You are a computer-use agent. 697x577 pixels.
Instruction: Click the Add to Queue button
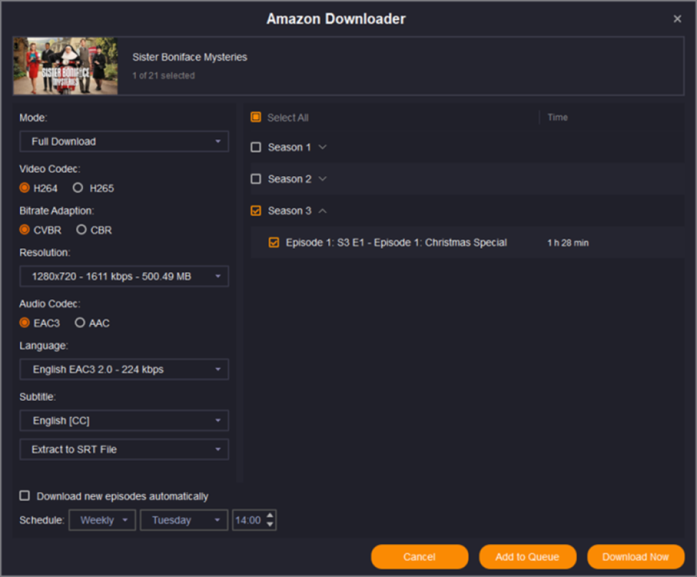tap(527, 557)
